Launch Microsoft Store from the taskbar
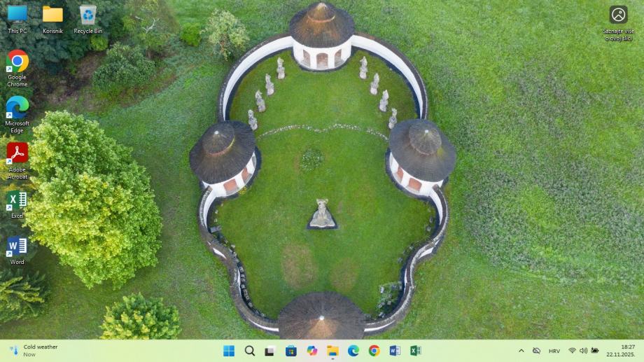The height and width of the screenshot is (362, 644). (290, 351)
